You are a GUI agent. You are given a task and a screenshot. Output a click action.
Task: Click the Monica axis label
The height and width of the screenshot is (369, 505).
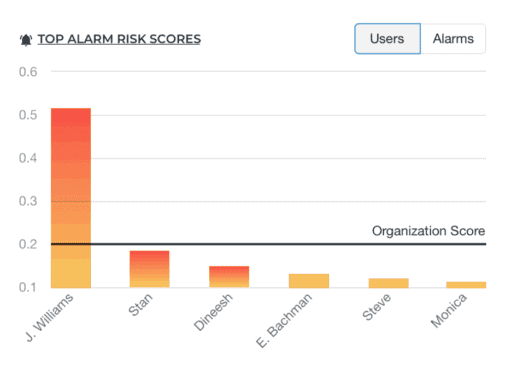tap(449, 310)
